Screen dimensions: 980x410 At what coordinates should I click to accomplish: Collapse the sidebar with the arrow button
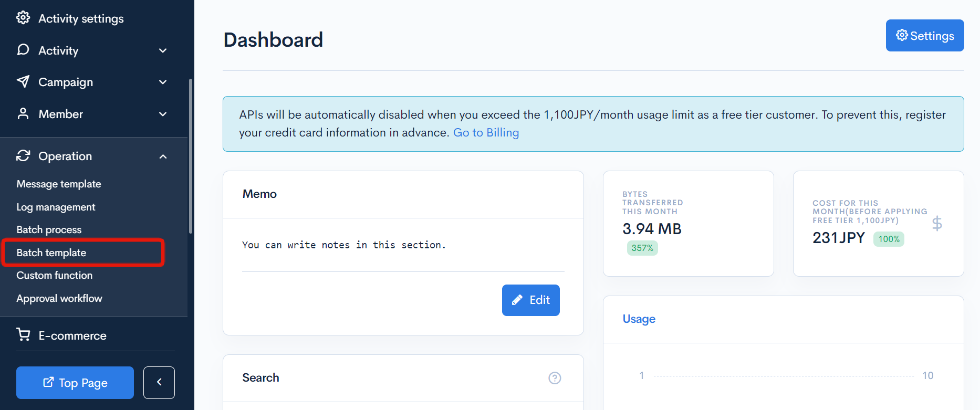point(159,383)
